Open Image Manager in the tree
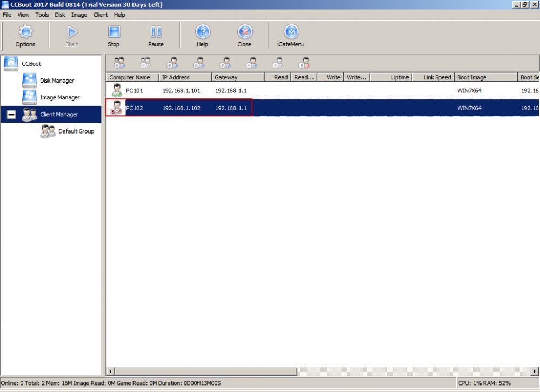 pyautogui.click(x=59, y=97)
